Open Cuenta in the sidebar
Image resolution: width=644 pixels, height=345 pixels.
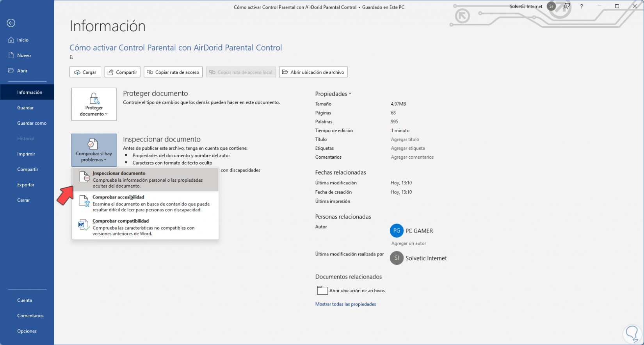[x=27, y=300]
